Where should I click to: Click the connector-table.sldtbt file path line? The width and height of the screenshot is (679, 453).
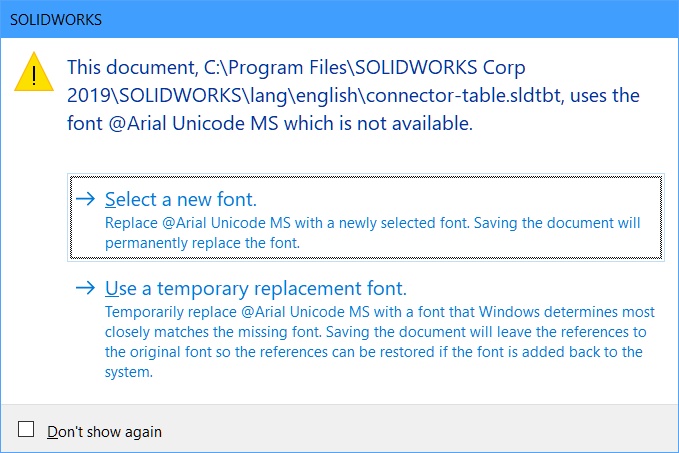coord(353,96)
